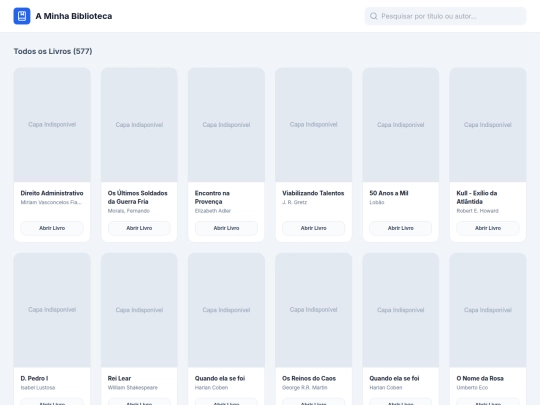
Task: Click the title Kull - Exílio da Atlântida
Action: (477, 197)
